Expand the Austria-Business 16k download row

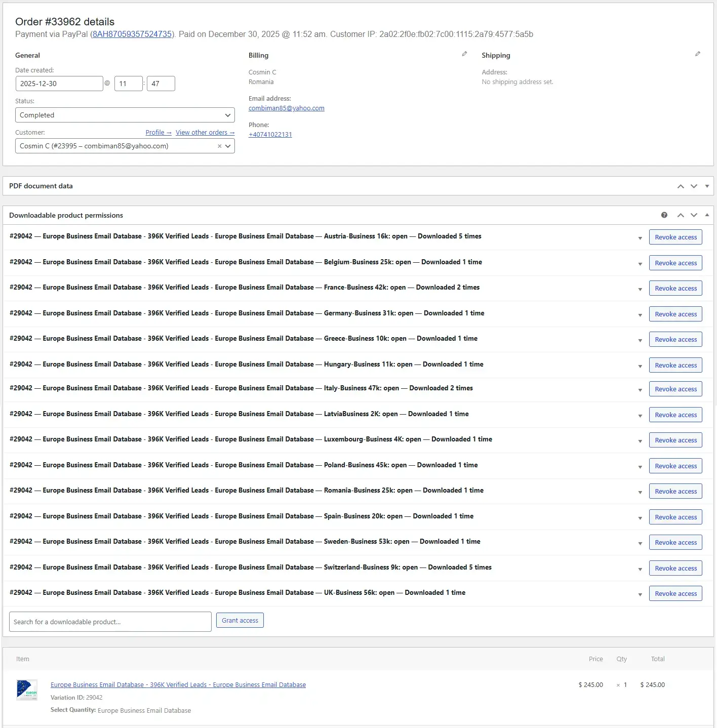640,238
